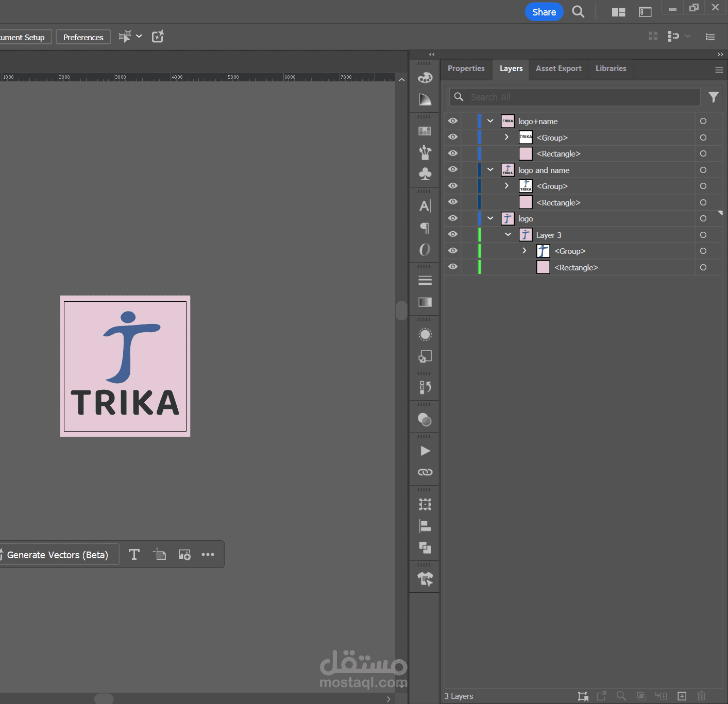Hide the logo+name layer
Viewport: 728px width, 704px height.
453,121
